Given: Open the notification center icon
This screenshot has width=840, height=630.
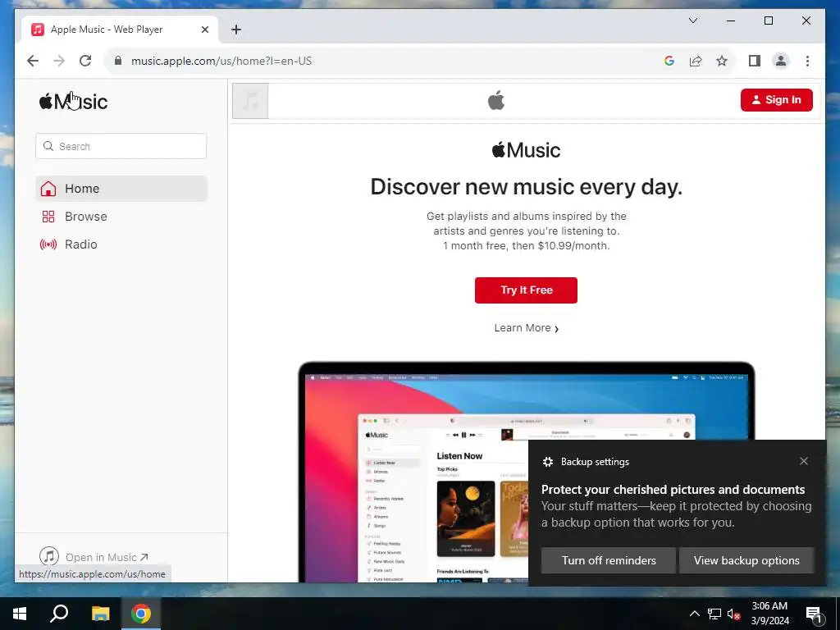Looking at the screenshot, I should point(814,614).
